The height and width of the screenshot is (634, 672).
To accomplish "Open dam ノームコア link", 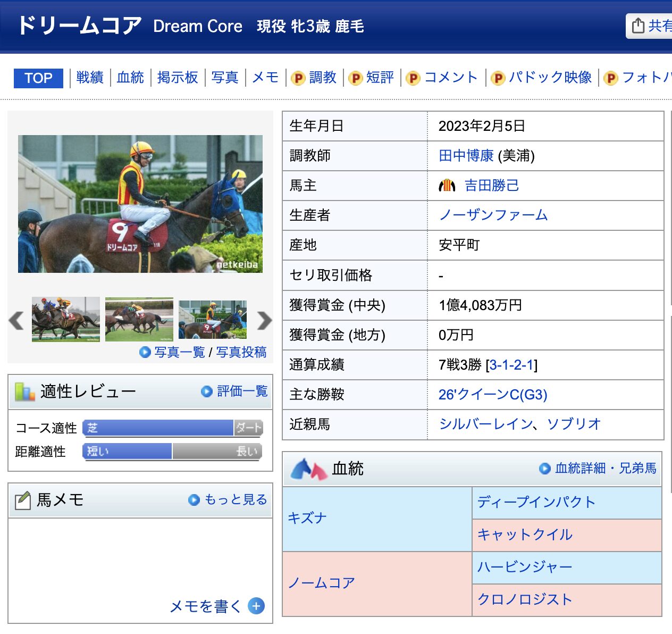I will click(x=321, y=583).
